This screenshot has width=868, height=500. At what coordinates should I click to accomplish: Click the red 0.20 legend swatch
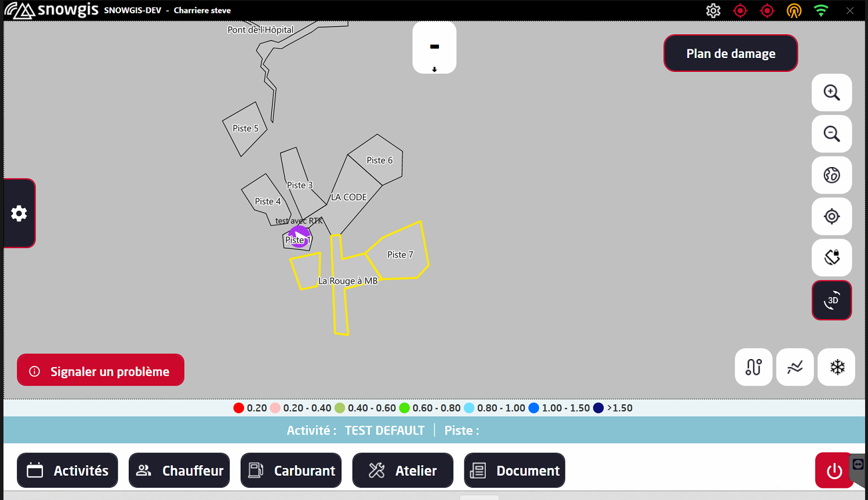[x=238, y=408]
